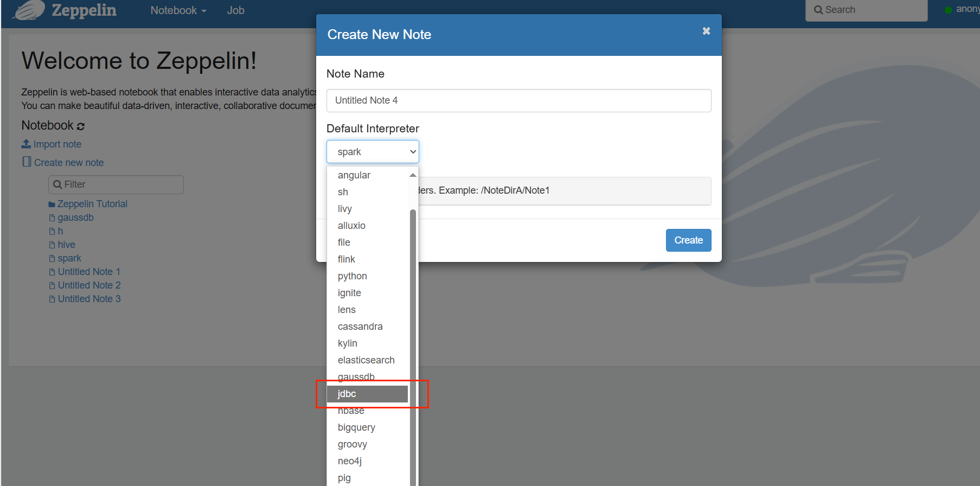The image size is (980, 486).
Task: Open the gaussdb note
Action: tap(76, 218)
